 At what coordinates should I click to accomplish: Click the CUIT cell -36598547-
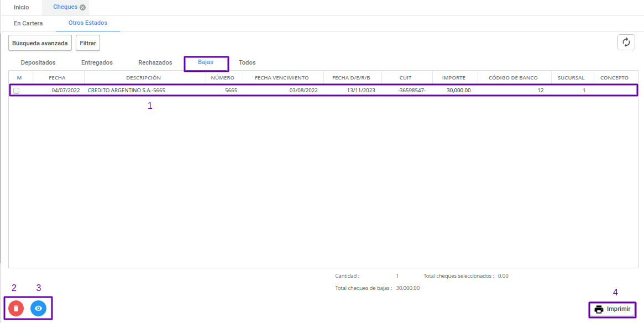click(x=412, y=91)
